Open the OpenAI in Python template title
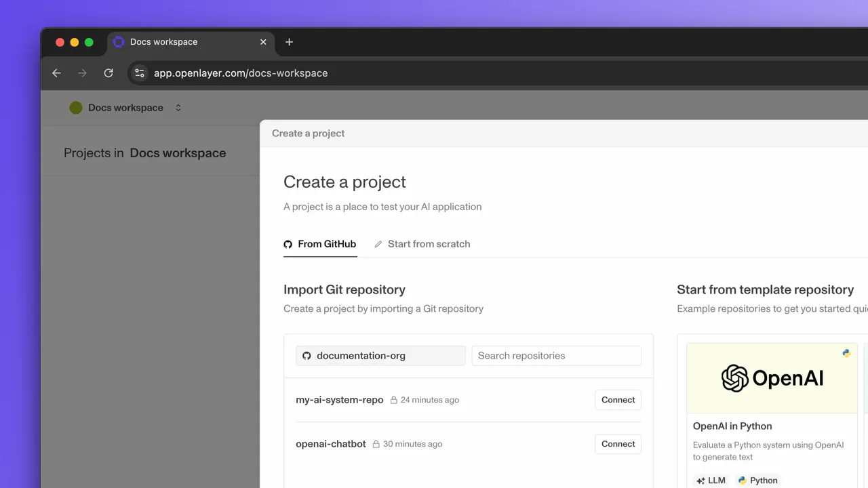Image resolution: width=868 pixels, height=488 pixels. pos(732,426)
